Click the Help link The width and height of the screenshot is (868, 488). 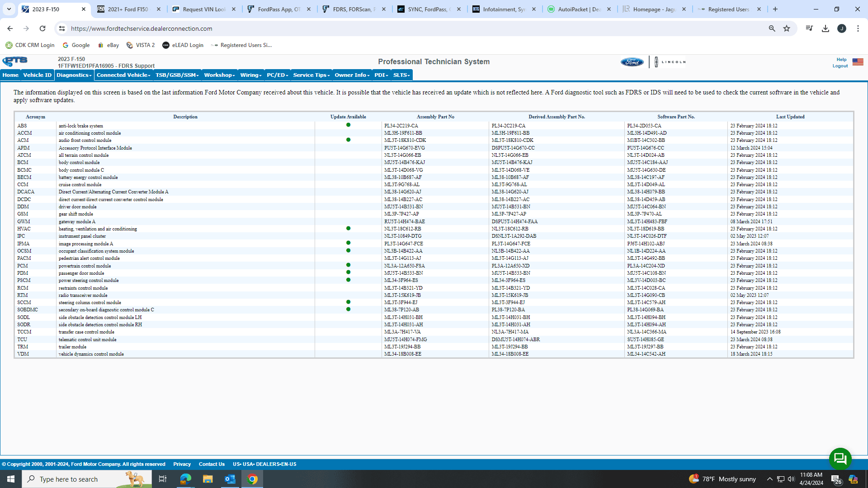(841, 60)
